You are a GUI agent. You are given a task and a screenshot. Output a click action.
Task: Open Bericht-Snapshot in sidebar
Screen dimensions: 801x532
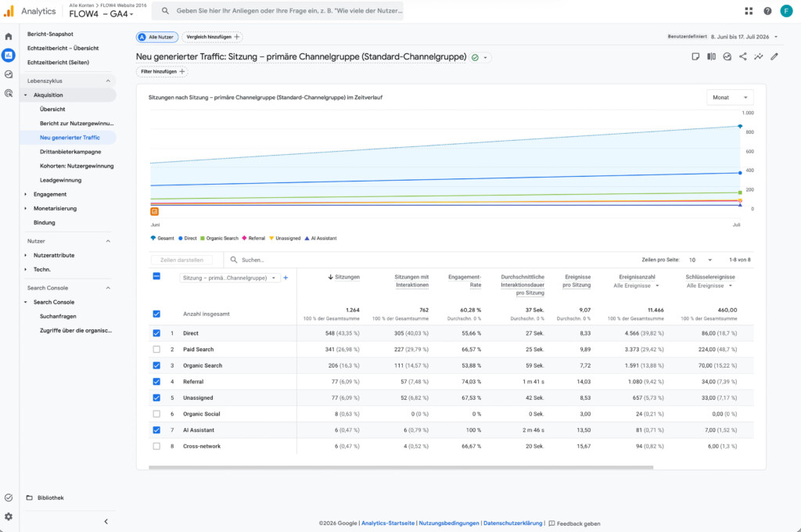50,34
